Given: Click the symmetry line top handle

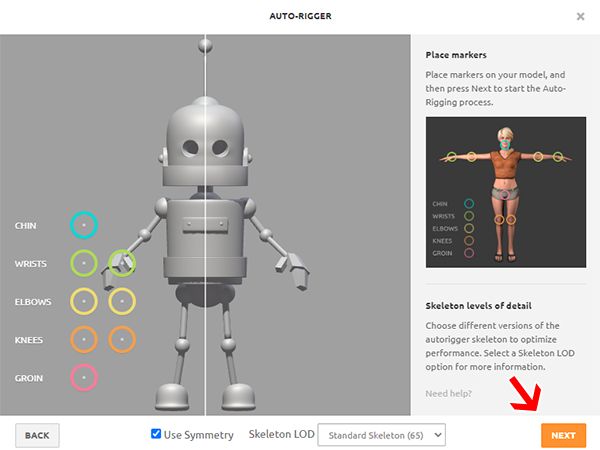Looking at the screenshot, I should [205, 44].
